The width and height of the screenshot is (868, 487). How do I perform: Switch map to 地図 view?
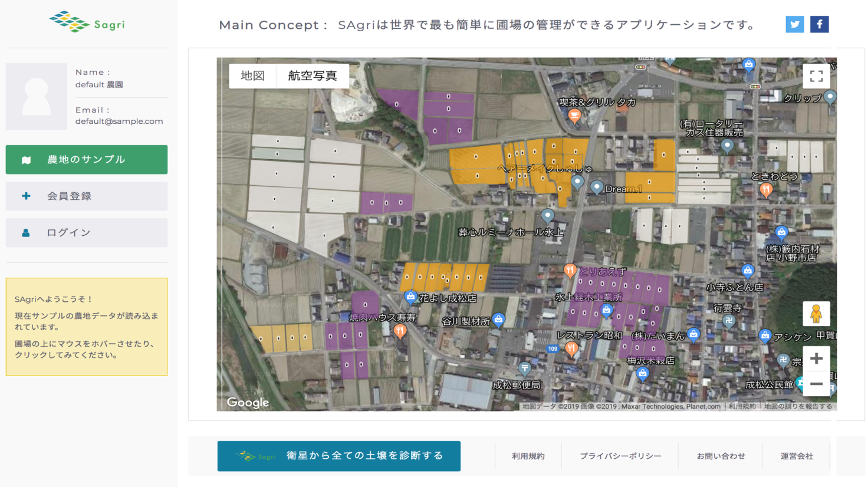[252, 76]
